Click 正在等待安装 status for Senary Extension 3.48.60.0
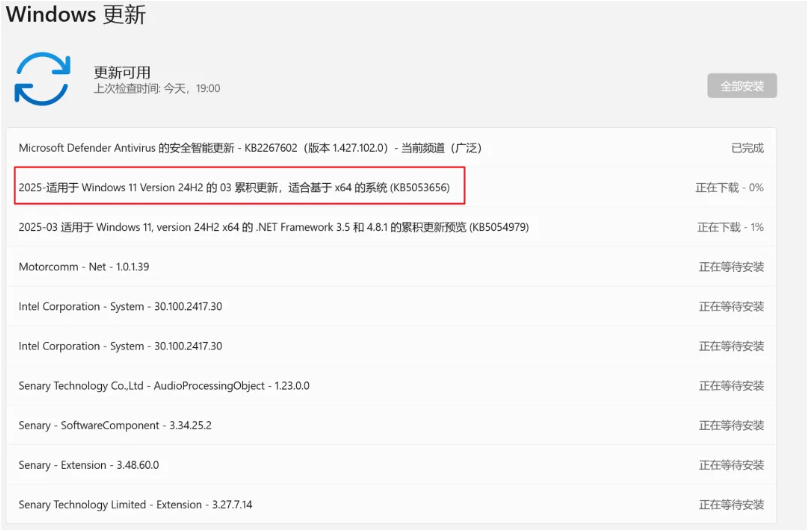This screenshot has height=531, width=807. (x=731, y=465)
